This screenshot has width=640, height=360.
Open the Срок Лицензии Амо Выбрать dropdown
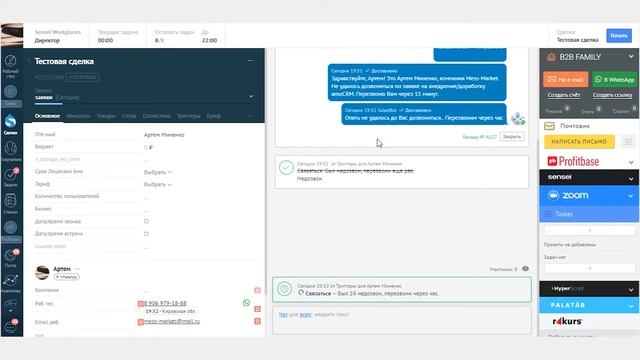tap(158, 172)
